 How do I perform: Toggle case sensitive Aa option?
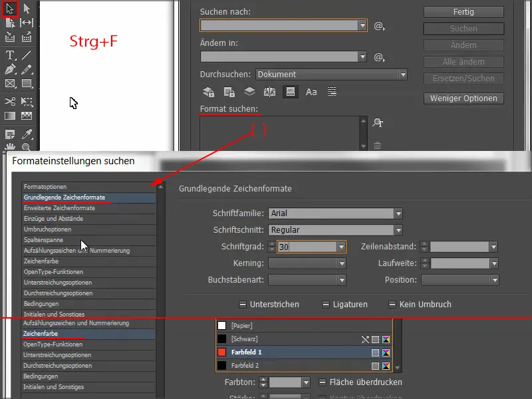(x=311, y=92)
